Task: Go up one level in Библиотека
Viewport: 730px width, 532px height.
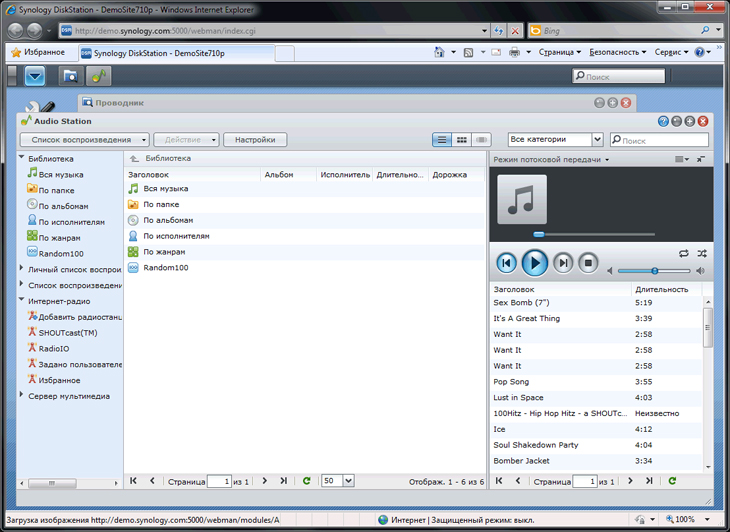Action: coord(134,159)
